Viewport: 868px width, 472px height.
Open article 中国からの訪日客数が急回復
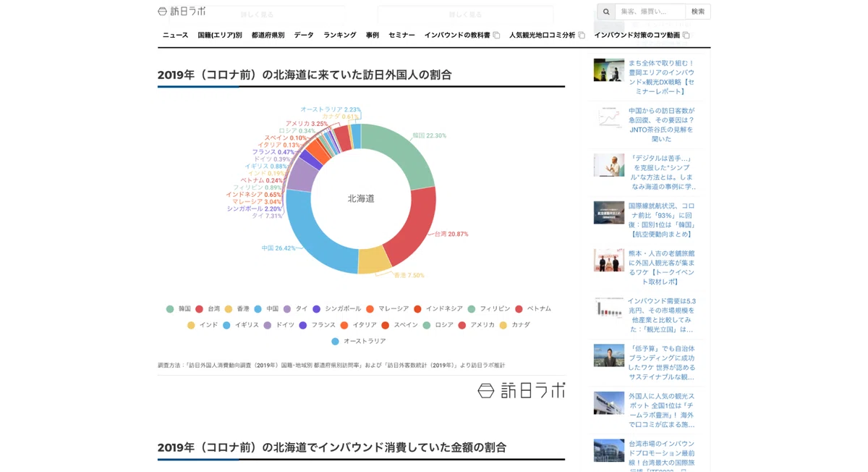click(661, 125)
